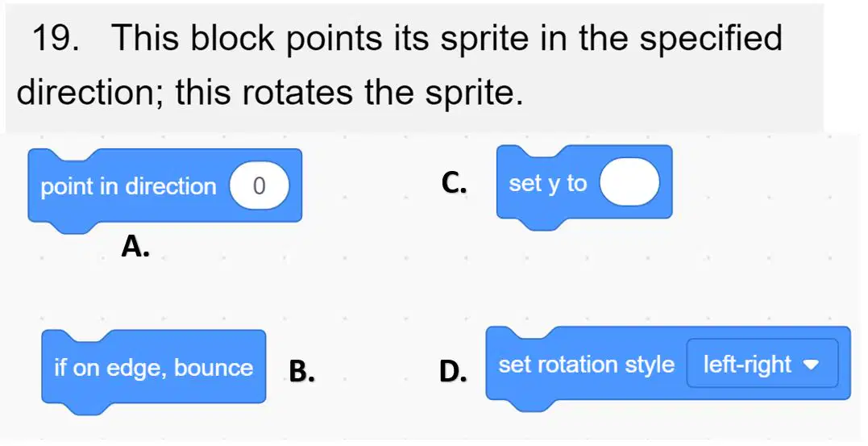The height and width of the screenshot is (446, 868).
Task: Choose answer label D.
Action: click(453, 371)
